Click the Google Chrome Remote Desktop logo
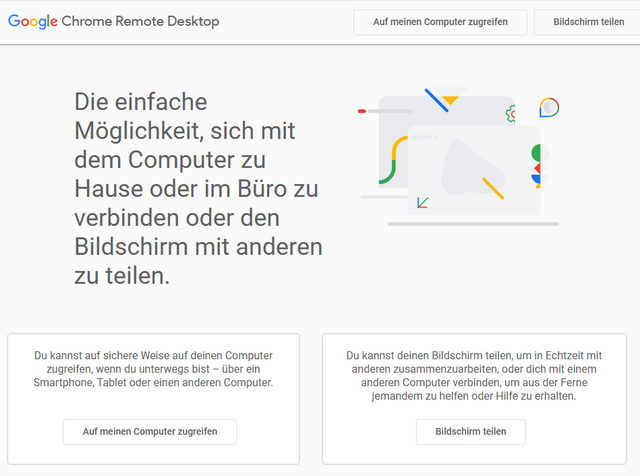This screenshot has width=640, height=476. pyautogui.click(x=113, y=21)
